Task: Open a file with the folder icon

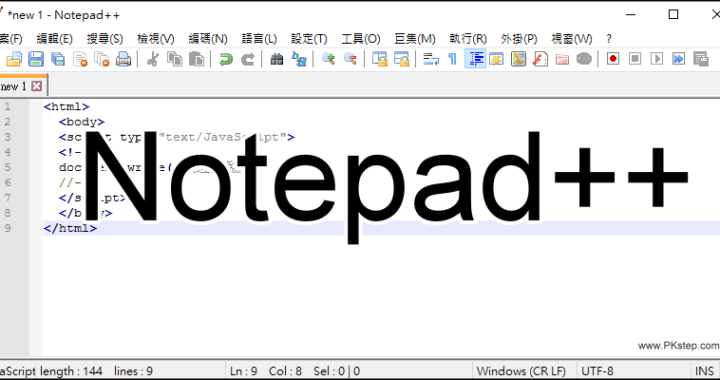Action: [14, 59]
